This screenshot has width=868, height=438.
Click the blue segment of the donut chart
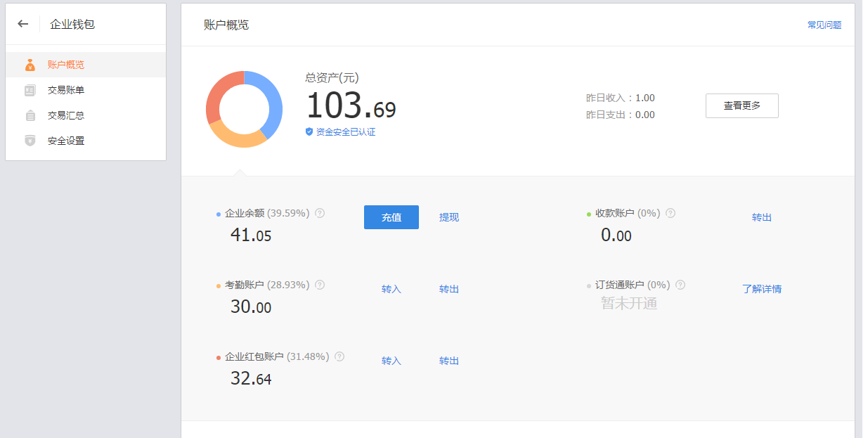[271, 100]
